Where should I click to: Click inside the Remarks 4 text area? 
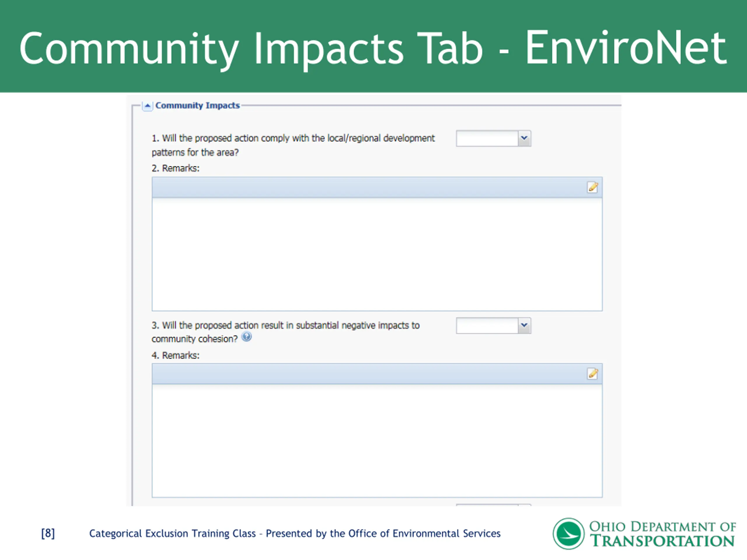coord(376,440)
